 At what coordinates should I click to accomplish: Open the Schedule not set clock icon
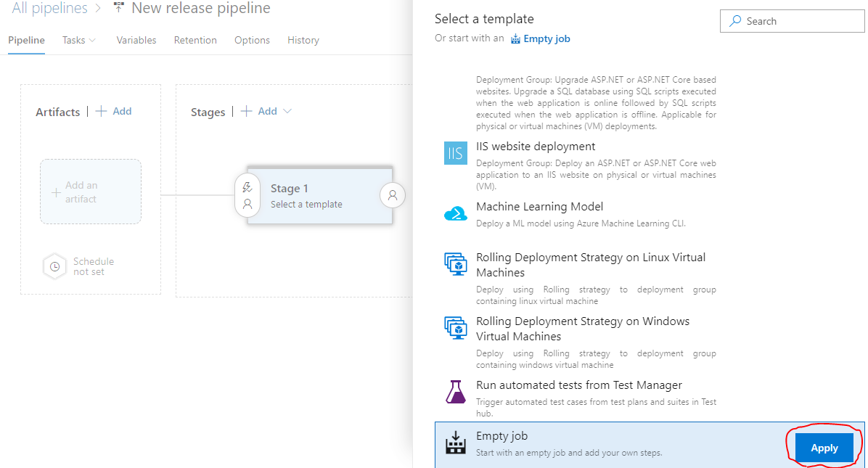(x=55, y=266)
